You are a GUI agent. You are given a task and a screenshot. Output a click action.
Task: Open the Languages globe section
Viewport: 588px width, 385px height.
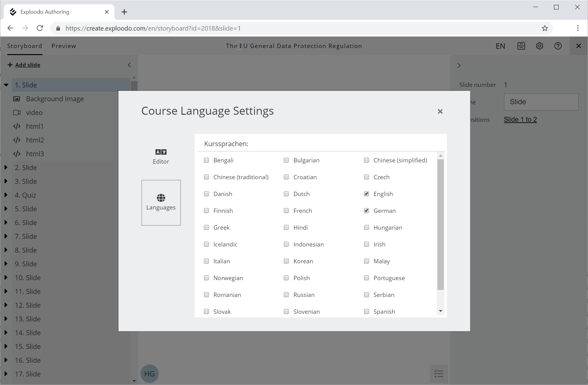click(x=161, y=202)
